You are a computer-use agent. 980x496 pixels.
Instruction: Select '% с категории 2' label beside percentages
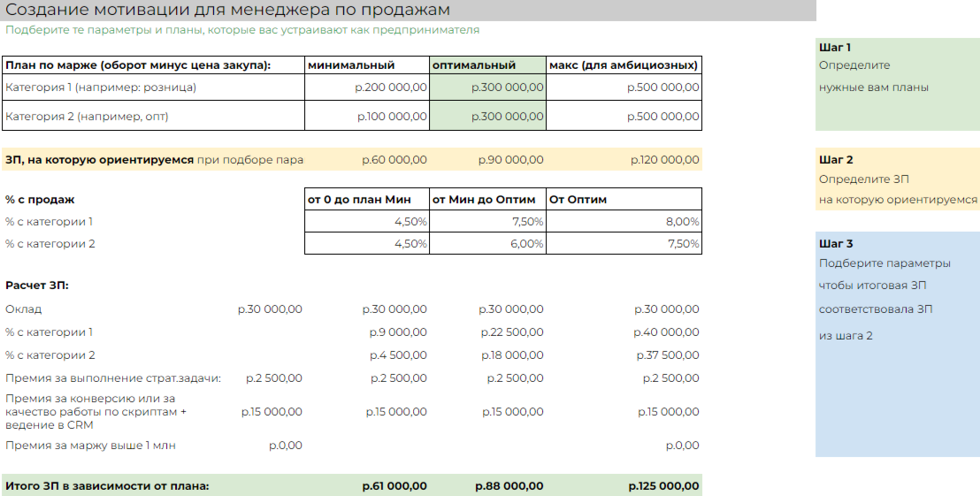(50, 244)
